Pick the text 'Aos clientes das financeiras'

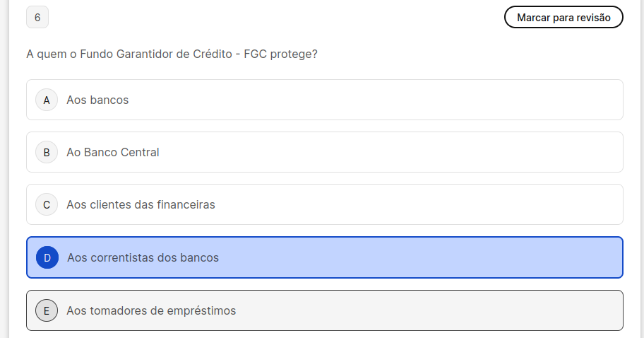[141, 205]
